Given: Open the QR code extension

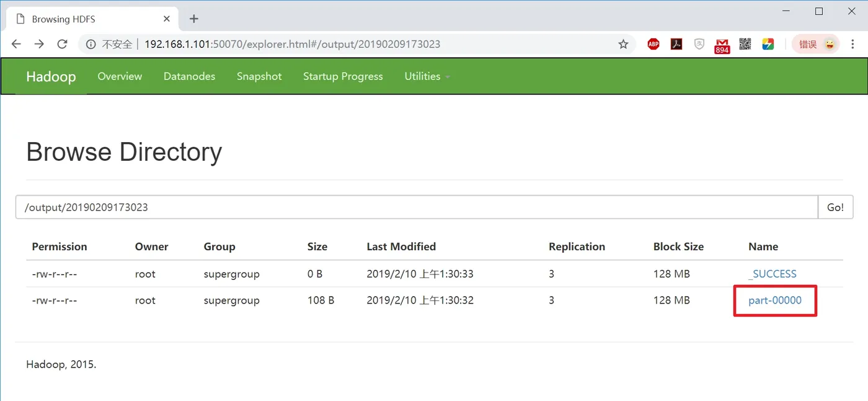Looking at the screenshot, I should point(745,44).
